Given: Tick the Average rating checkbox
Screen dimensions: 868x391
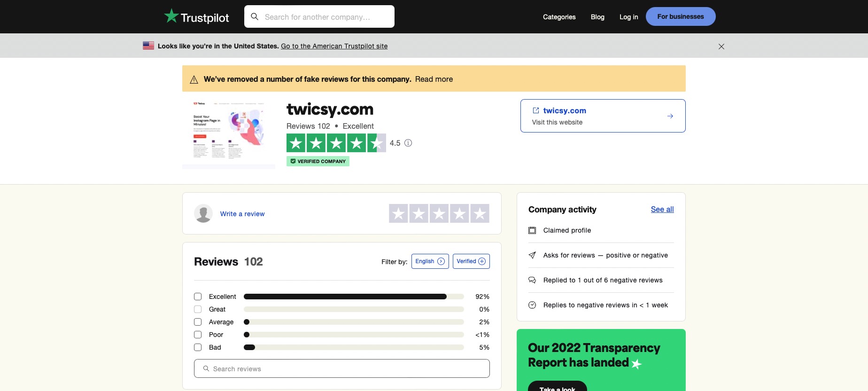Looking at the screenshot, I should tap(198, 322).
